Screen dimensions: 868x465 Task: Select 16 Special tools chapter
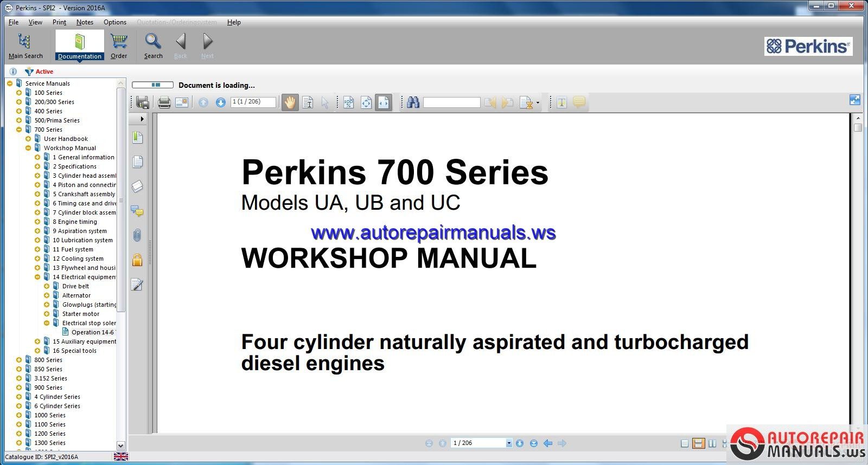[x=74, y=351]
